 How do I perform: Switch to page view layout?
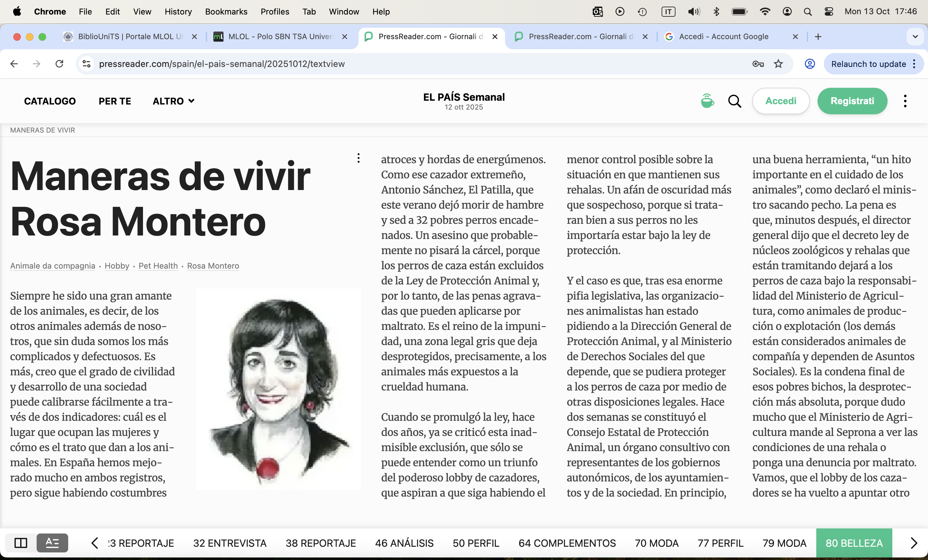(21, 543)
